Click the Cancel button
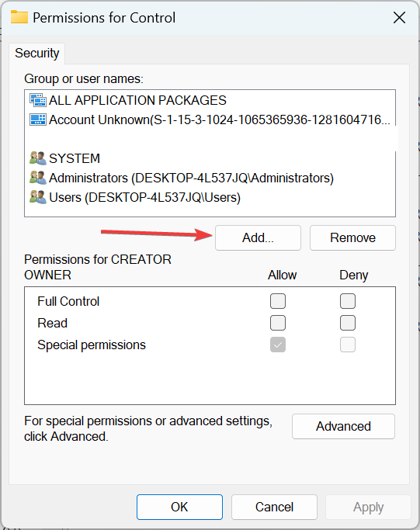This screenshot has height=530, width=420. (x=274, y=507)
